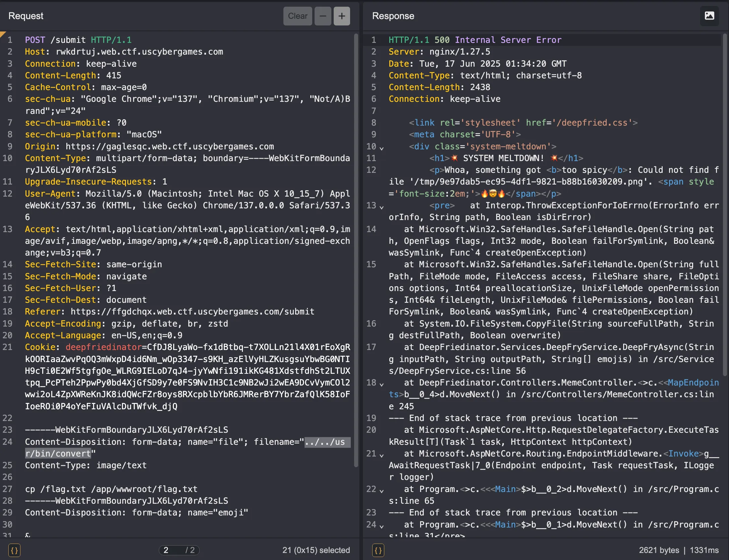The image size is (729, 560).
Task: Click the POST /submit request line
Action: pos(78,40)
